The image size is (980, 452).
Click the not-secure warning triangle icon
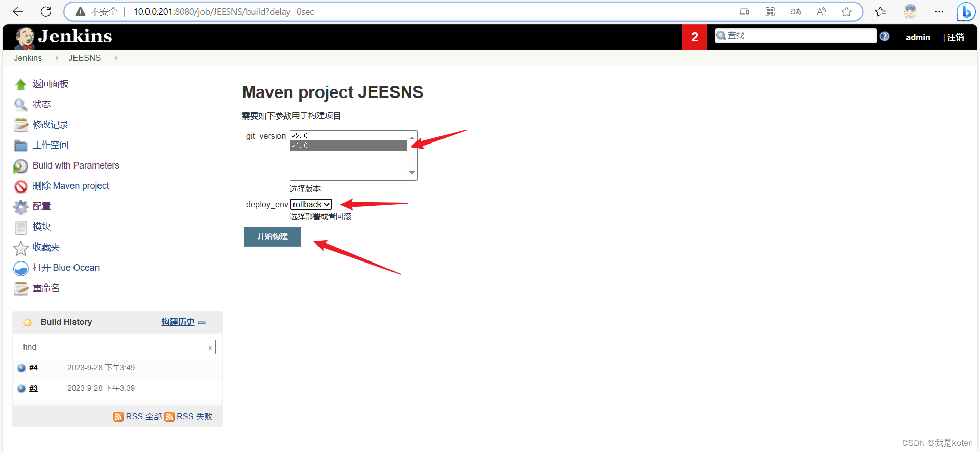(80, 11)
